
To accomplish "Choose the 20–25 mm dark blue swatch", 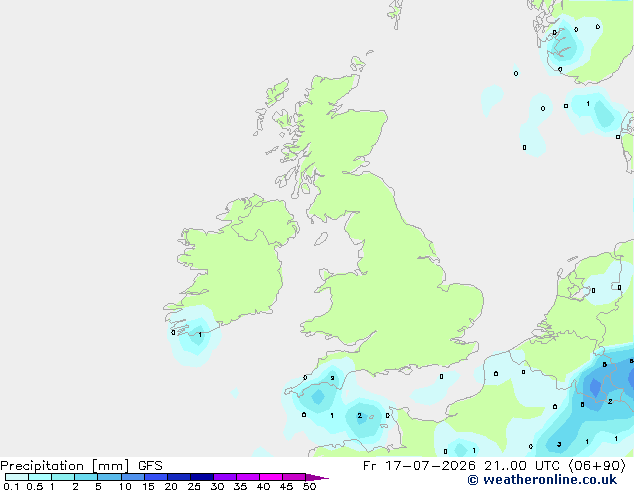I will (179, 477).
